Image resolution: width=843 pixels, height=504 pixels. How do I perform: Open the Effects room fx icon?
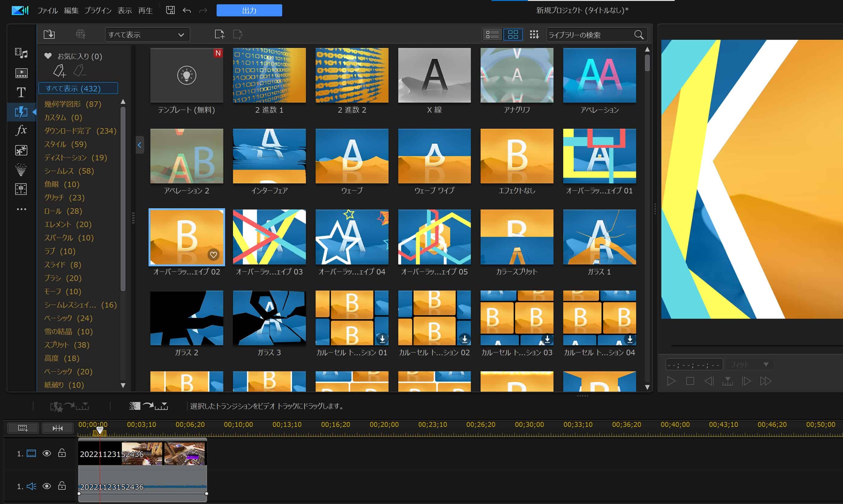pyautogui.click(x=21, y=131)
